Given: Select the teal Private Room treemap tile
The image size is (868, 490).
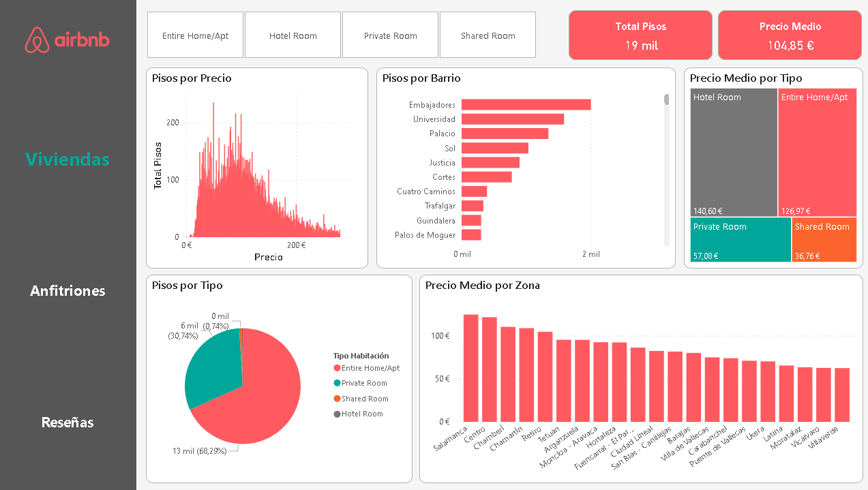Looking at the screenshot, I should pos(740,240).
